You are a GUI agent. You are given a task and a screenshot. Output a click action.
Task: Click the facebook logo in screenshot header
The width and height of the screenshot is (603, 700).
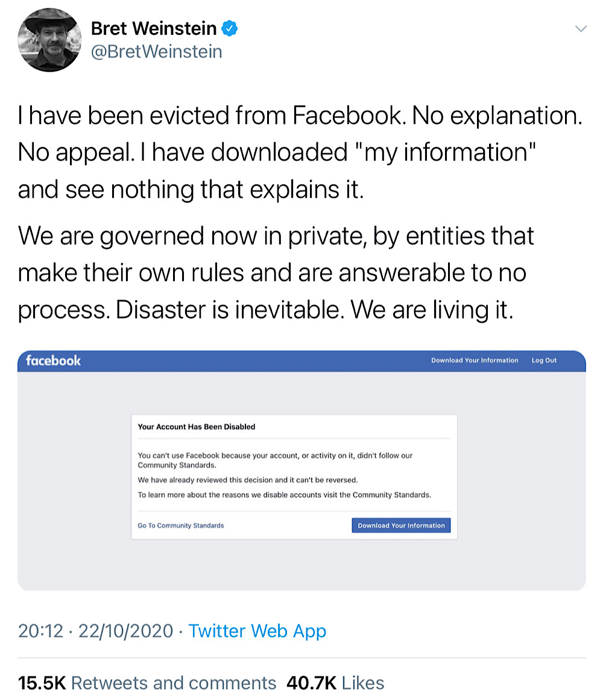point(53,361)
